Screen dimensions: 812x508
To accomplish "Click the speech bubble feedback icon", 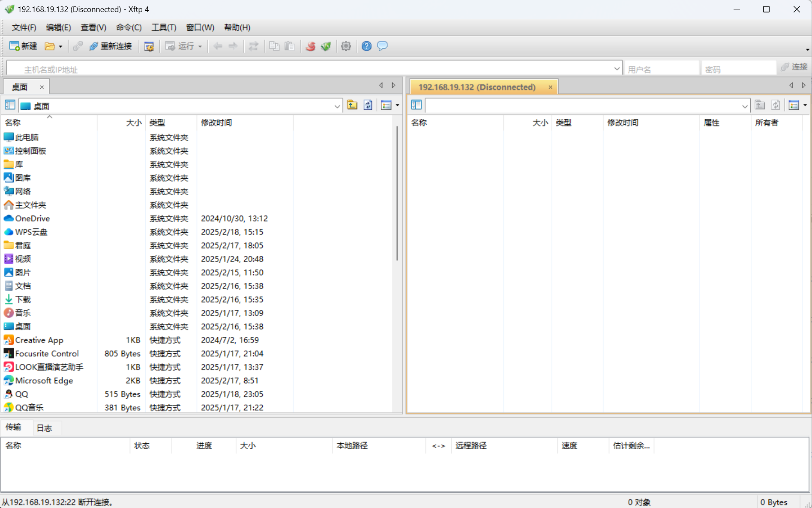I will tap(382, 46).
